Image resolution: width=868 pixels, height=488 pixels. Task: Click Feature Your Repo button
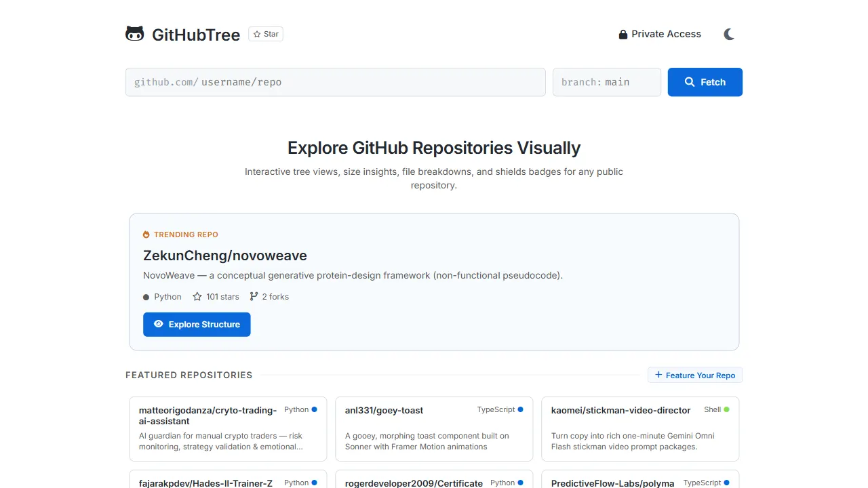(695, 375)
